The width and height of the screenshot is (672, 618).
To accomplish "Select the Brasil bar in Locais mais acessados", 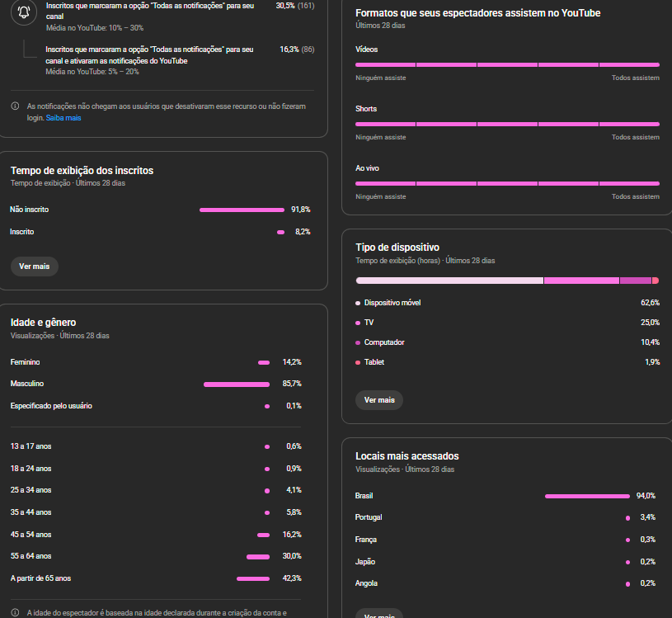I will click(x=586, y=496).
